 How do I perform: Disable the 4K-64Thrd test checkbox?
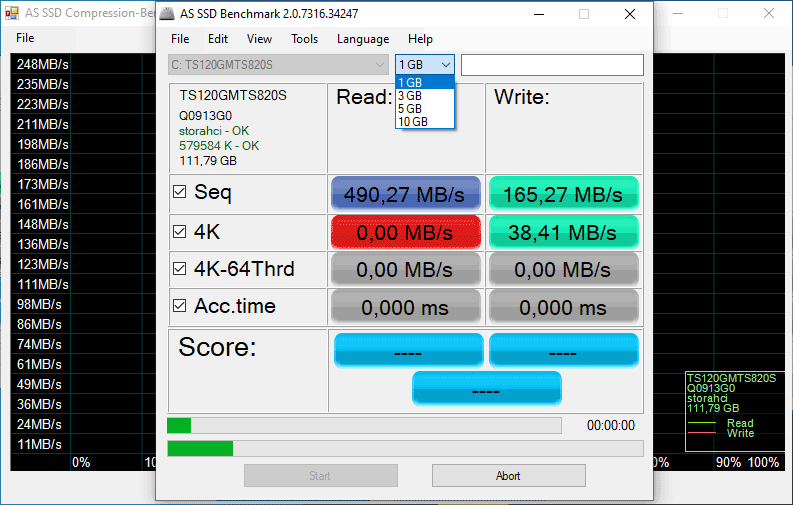click(x=180, y=269)
